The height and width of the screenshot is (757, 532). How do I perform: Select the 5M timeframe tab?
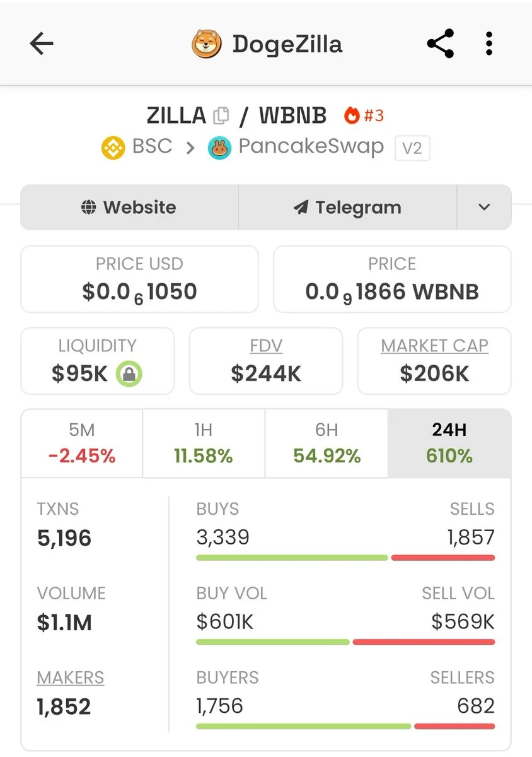[x=82, y=443]
